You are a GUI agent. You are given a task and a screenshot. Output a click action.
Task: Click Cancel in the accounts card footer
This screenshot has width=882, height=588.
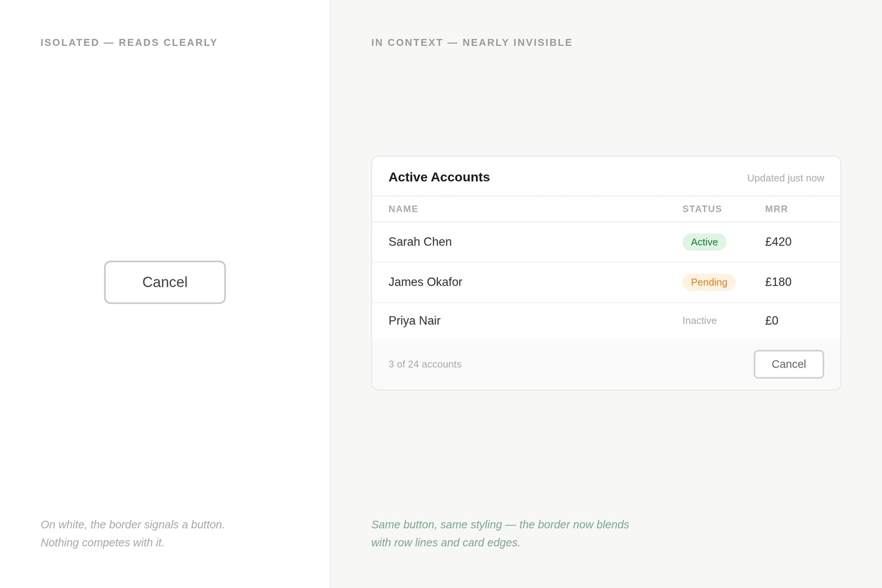point(788,364)
